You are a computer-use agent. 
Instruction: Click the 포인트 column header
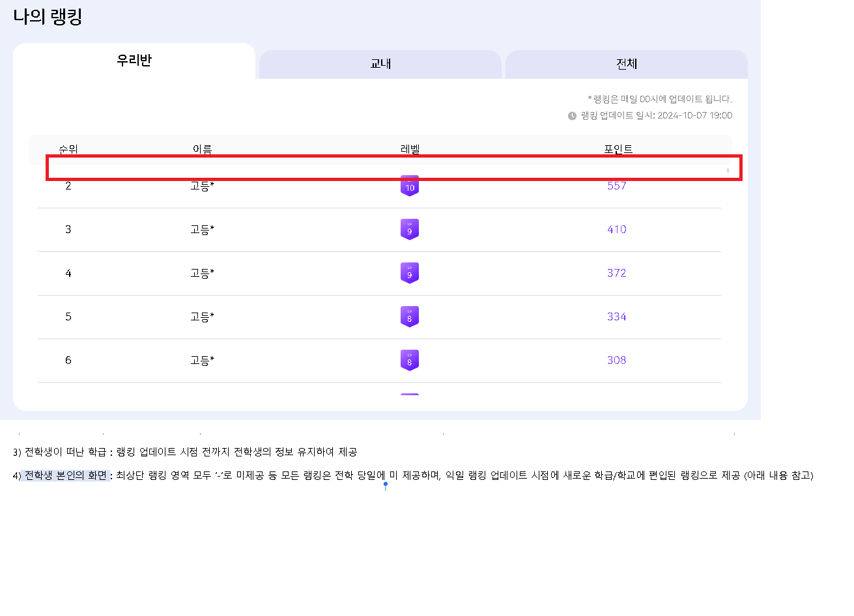pyautogui.click(x=618, y=149)
